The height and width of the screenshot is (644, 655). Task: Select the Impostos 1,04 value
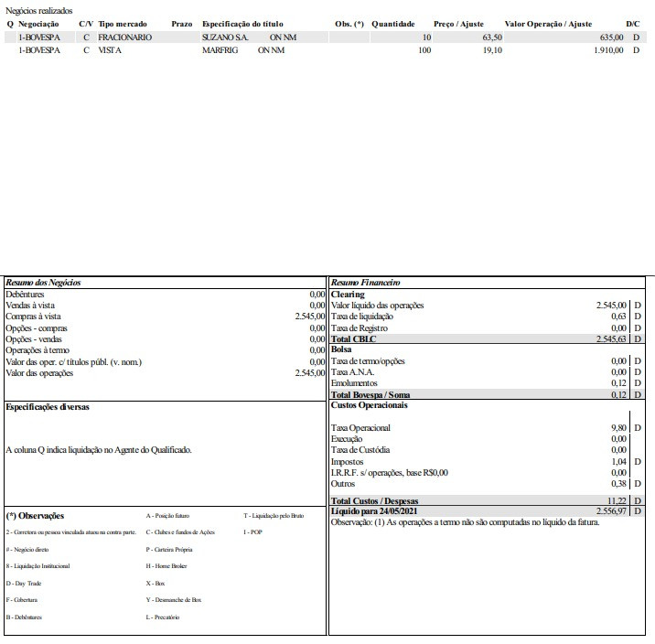[x=618, y=461]
